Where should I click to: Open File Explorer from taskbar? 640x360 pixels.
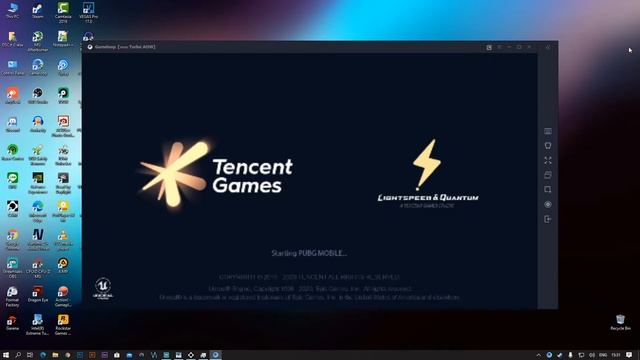tap(55, 355)
